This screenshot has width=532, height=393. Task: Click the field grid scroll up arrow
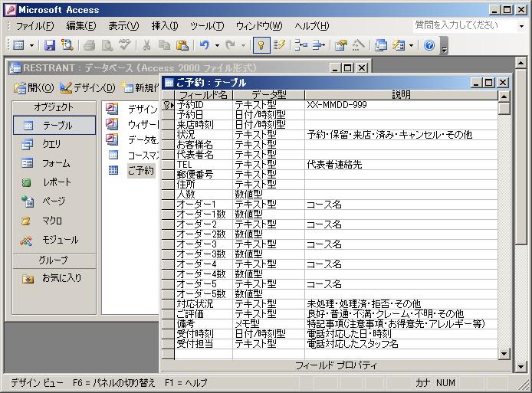coord(504,97)
